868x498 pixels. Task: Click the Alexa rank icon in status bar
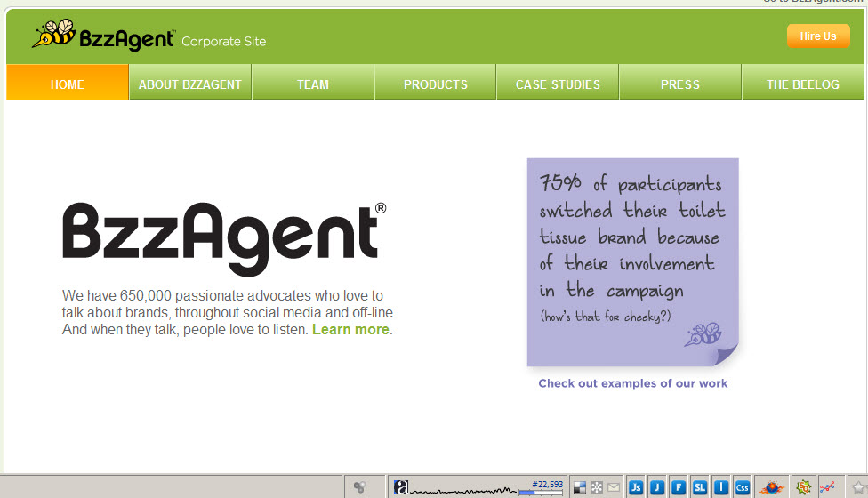[401, 486]
